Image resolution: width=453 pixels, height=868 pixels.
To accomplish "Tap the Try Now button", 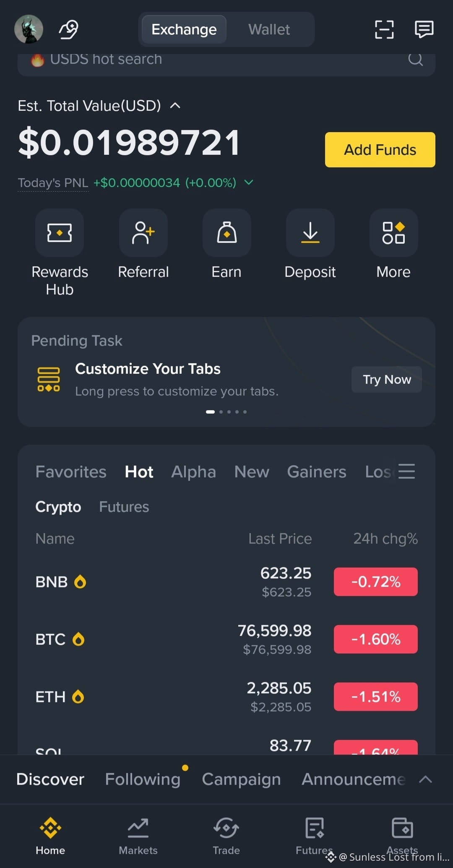I will click(387, 379).
